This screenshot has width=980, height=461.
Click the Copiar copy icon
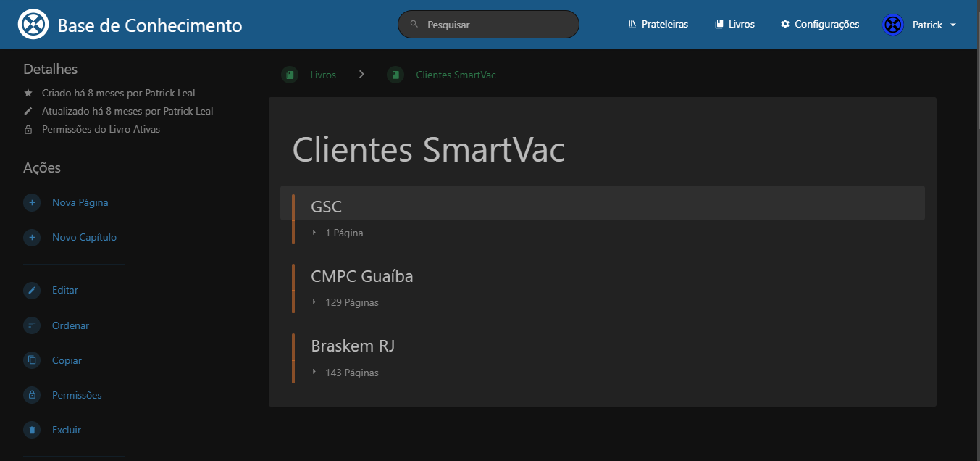coord(32,360)
